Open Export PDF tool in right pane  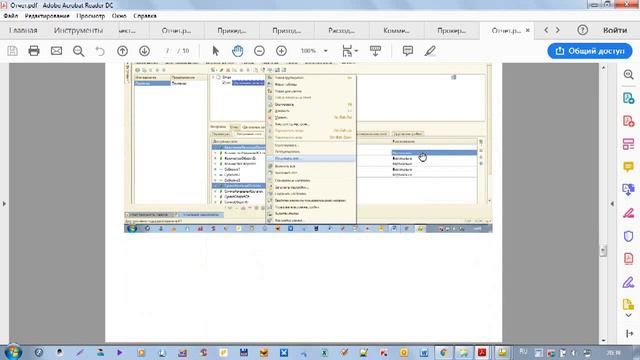(629, 98)
